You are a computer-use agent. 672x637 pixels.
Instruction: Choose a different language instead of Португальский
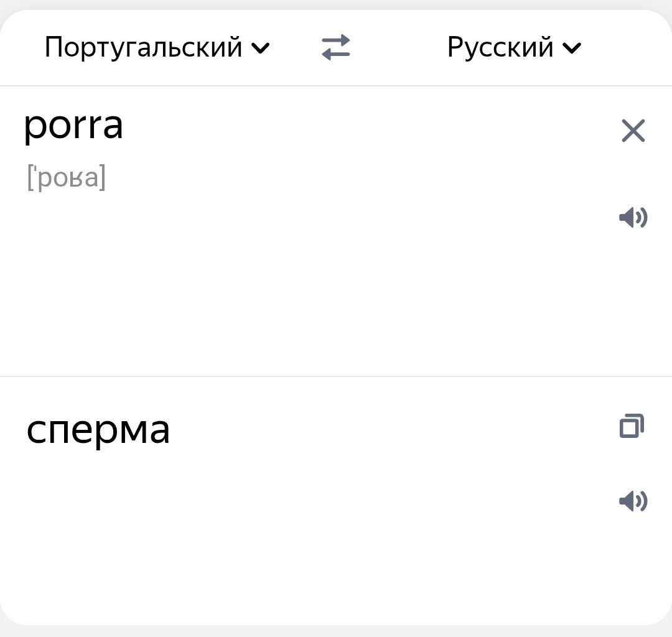pyautogui.click(x=157, y=47)
